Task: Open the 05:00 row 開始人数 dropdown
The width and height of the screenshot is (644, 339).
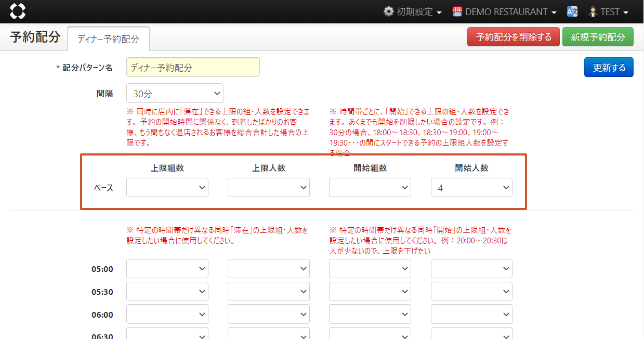Action: click(x=471, y=269)
